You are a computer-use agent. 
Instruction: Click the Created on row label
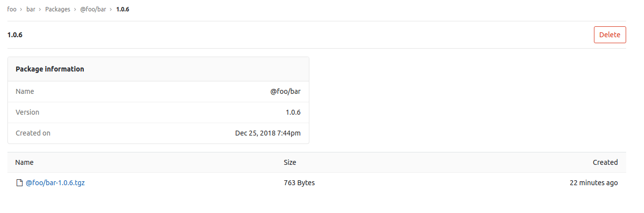coord(33,133)
